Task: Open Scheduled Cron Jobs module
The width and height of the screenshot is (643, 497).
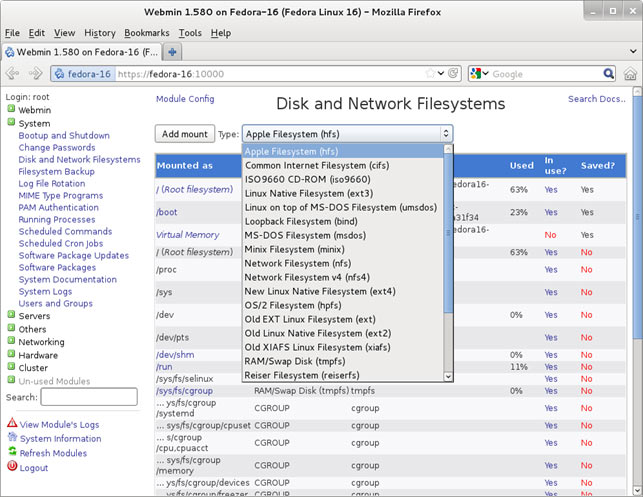Action: [61, 243]
